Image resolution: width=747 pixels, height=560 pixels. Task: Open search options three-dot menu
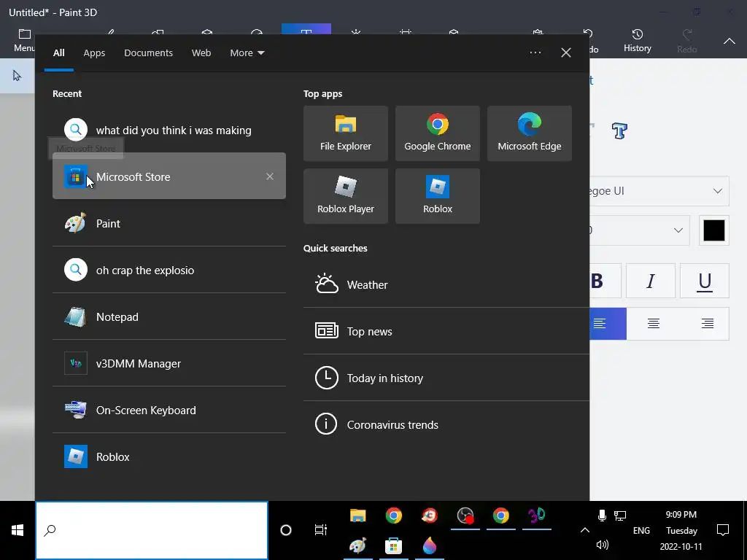535,52
